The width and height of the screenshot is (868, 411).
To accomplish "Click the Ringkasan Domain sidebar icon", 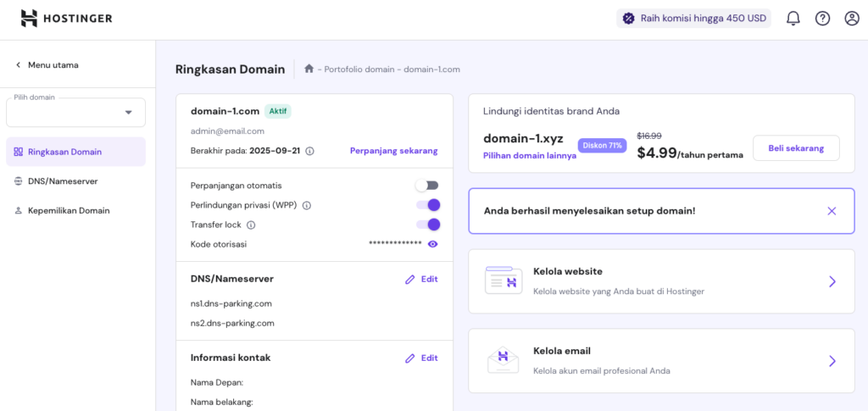I will (x=19, y=152).
